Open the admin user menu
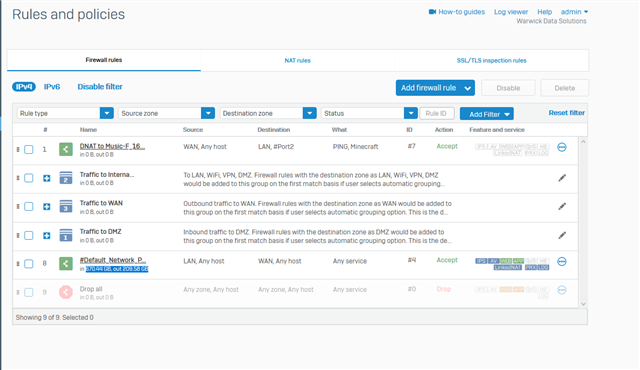This screenshot has height=370, width=640. [x=574, y=12]
